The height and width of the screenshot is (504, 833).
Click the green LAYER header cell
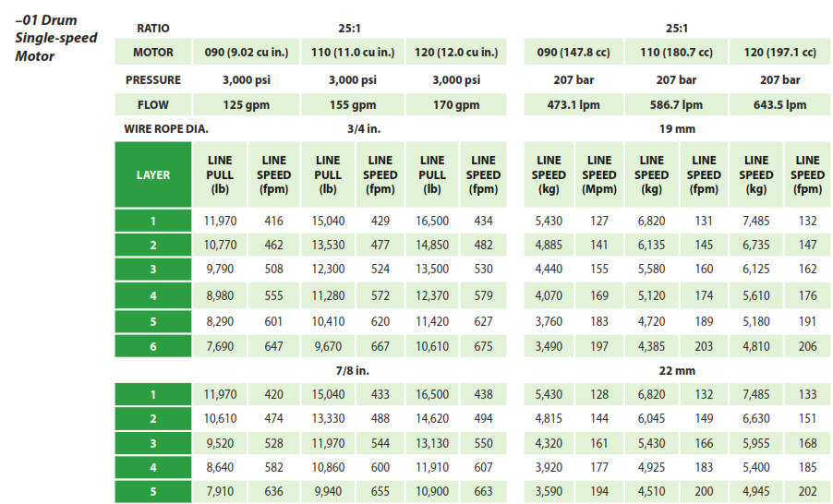[x=153, y=174]
